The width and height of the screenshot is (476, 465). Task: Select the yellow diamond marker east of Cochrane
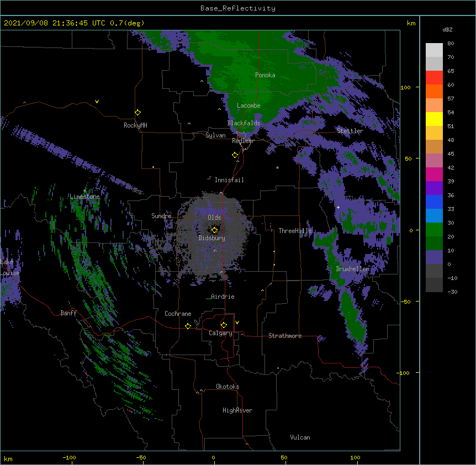coord(188,326)
